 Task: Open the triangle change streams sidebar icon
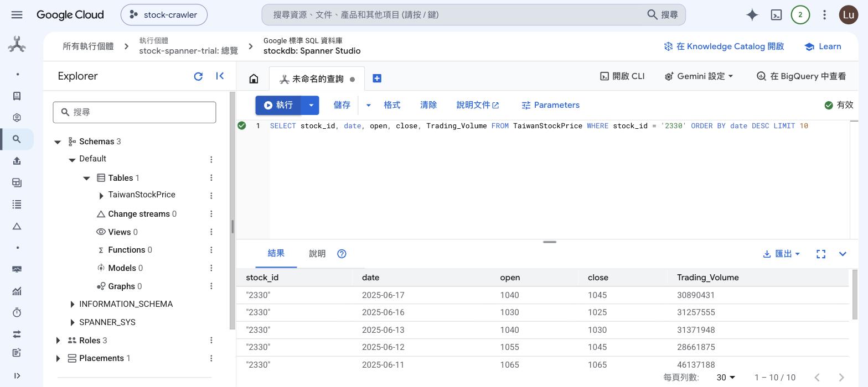[17, 226]
